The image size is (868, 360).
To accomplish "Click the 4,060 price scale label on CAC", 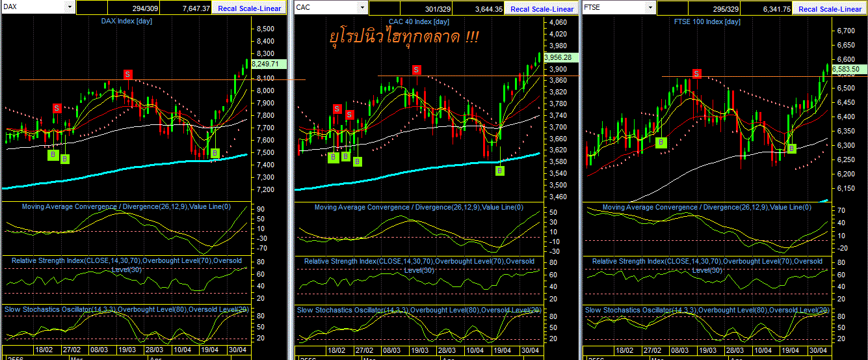I will (x=557, y=22).
